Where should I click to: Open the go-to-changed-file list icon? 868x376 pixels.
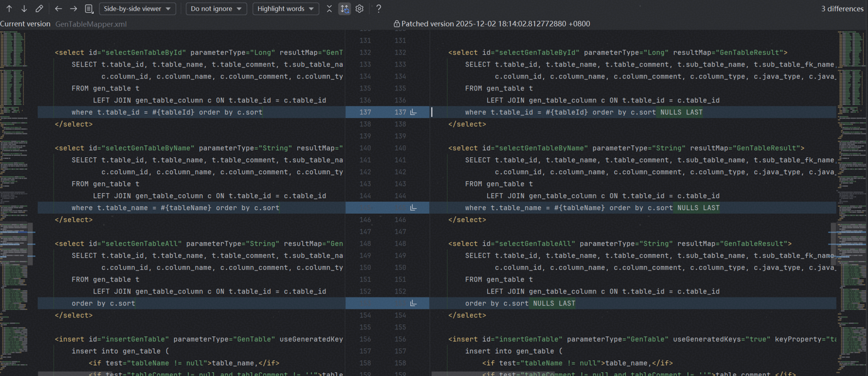click(x=89, y=9)
